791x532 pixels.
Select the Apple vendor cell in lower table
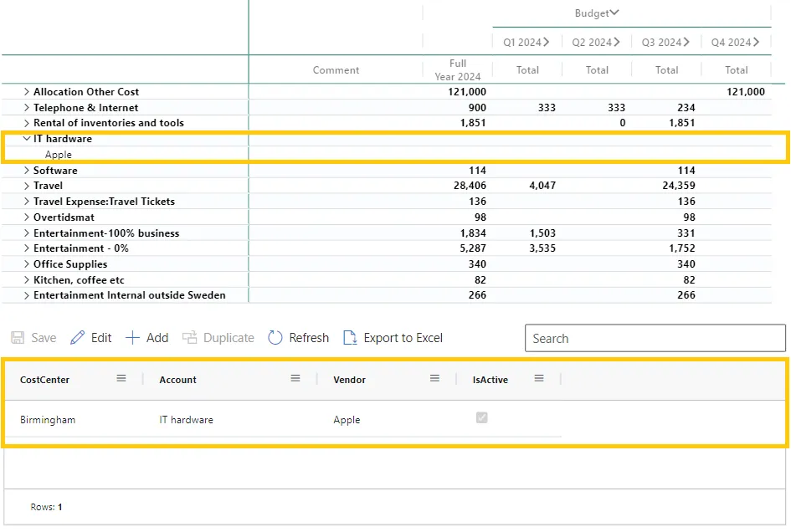click(x=347, y=420)
